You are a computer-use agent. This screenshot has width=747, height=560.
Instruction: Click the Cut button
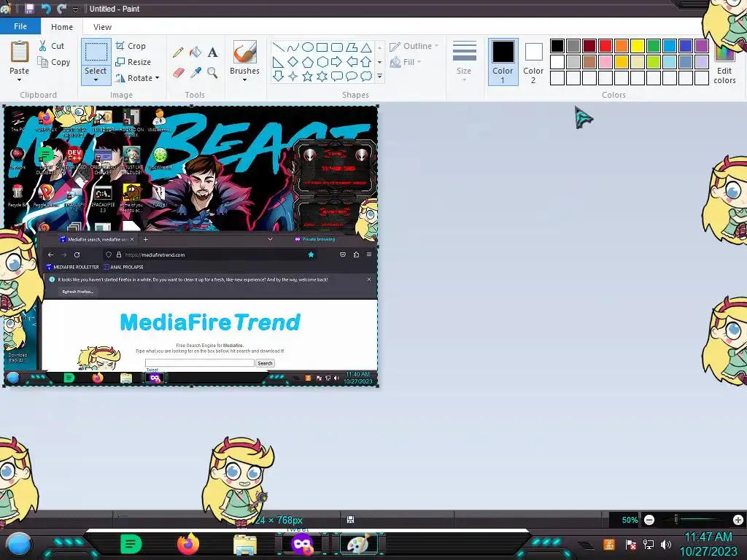click(x=52, y=46)
